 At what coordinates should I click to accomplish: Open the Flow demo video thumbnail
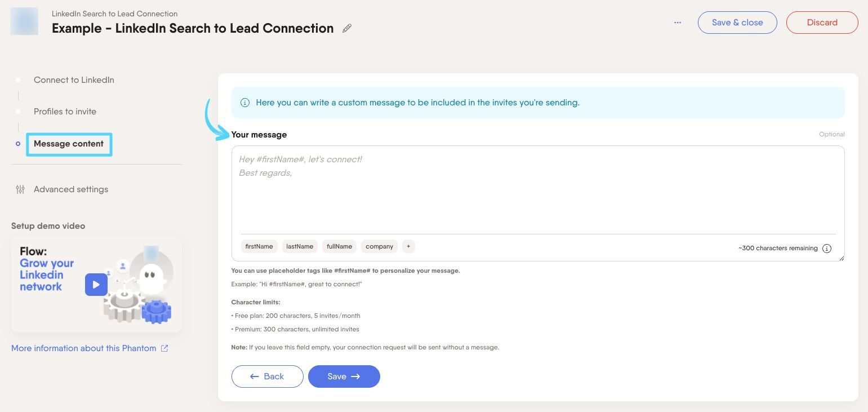96,285
